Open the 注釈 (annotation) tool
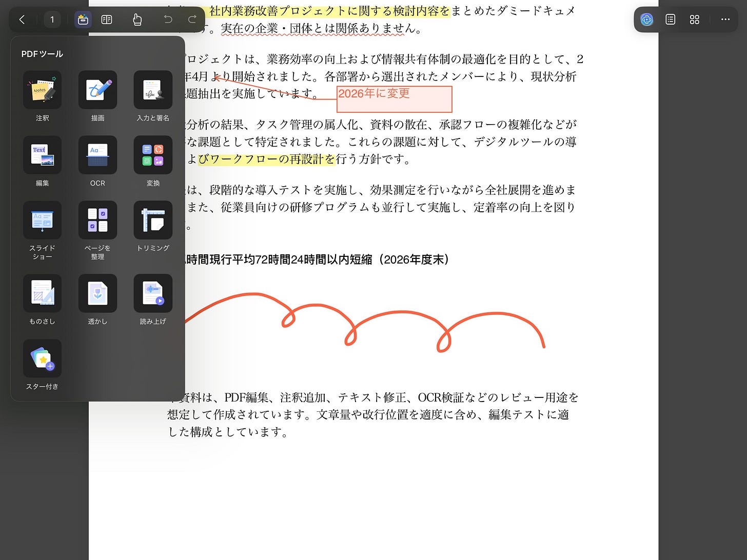The width and height of the screenshot is (747, 560). point(42,90)
